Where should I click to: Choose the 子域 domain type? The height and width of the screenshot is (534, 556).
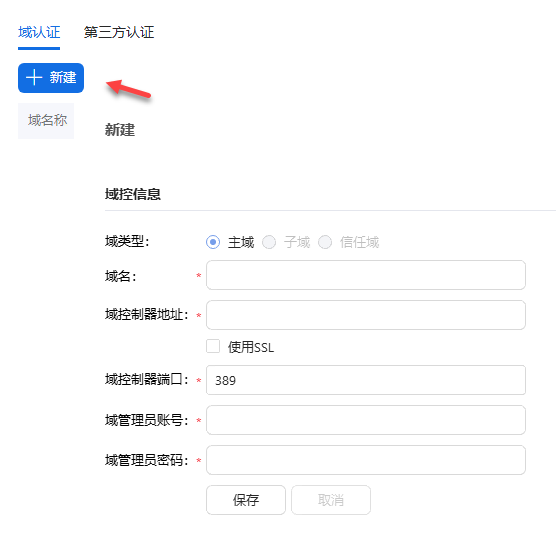(x=269, y=242)
